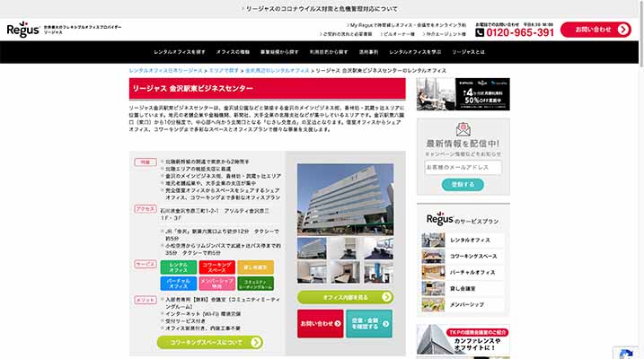644x359 pixels.
Task: Open the red お問い合わせ button under the photos
Action: click(x=320, y=323)
